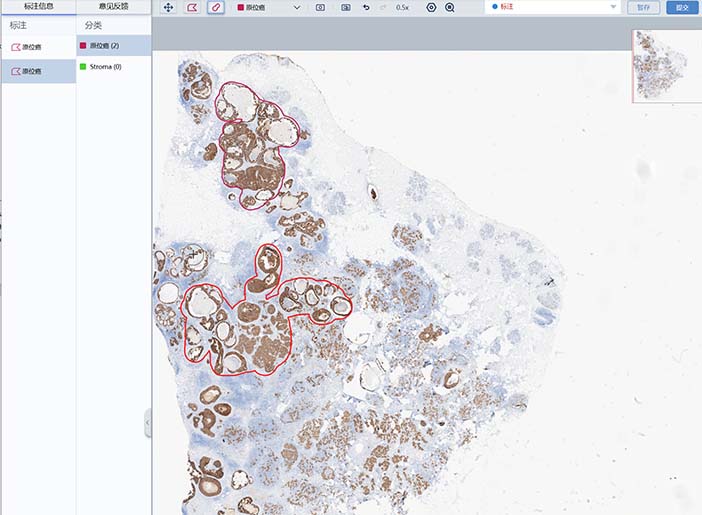
Task: Click the target locate icon
Action: (x=431, y=7)
